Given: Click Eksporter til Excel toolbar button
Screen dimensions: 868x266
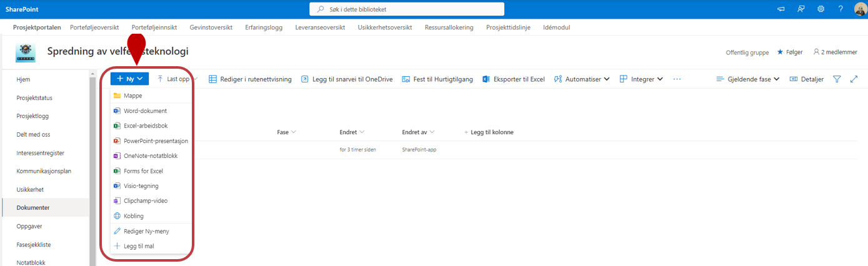Looking at the screenshot, I should [x=514, y=79].
